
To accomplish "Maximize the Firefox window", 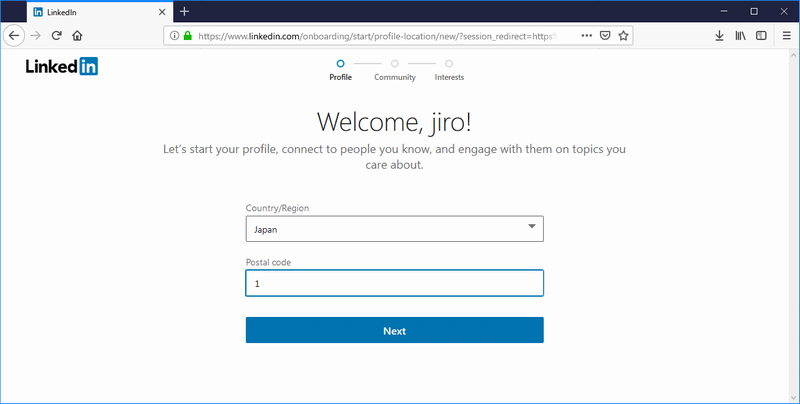I will click(x=754, y=12).
